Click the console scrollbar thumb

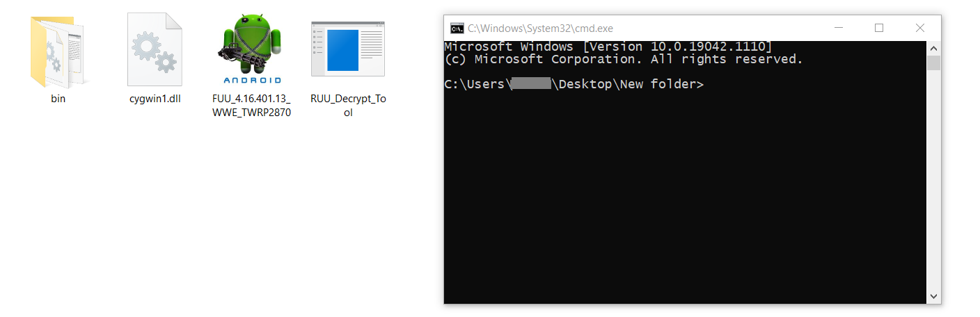(933, 63)
